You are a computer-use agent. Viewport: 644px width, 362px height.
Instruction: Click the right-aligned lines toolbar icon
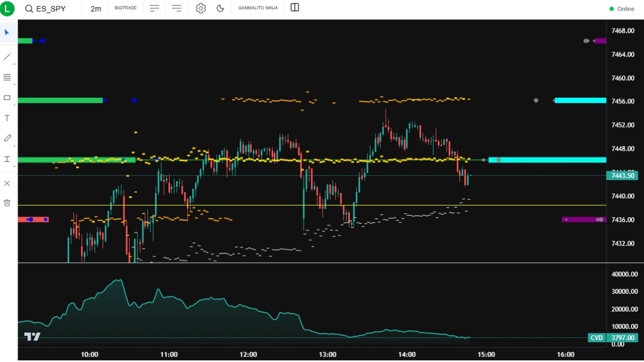177,8
